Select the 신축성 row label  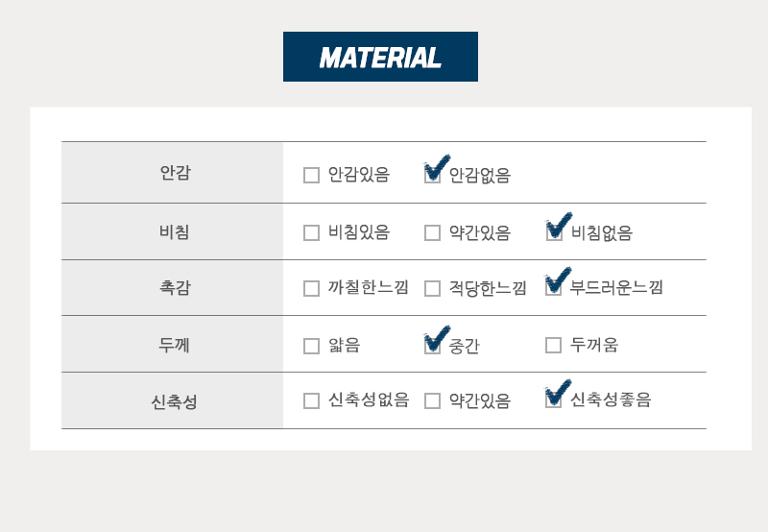coord(174,401)
